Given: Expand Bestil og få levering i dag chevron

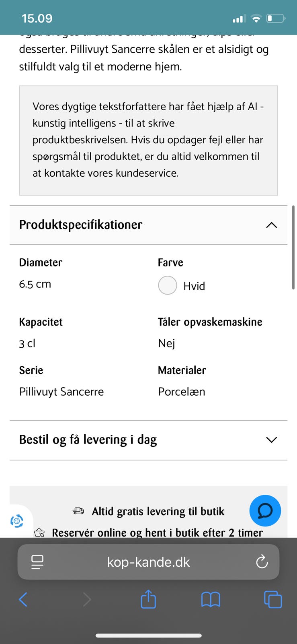Looking at the screenshot, I should [x=272, y=440].
